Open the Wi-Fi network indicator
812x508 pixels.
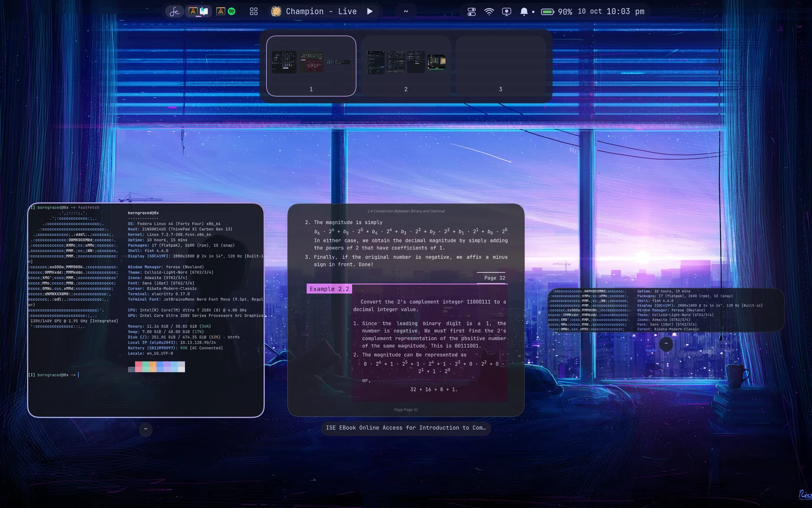489,11
